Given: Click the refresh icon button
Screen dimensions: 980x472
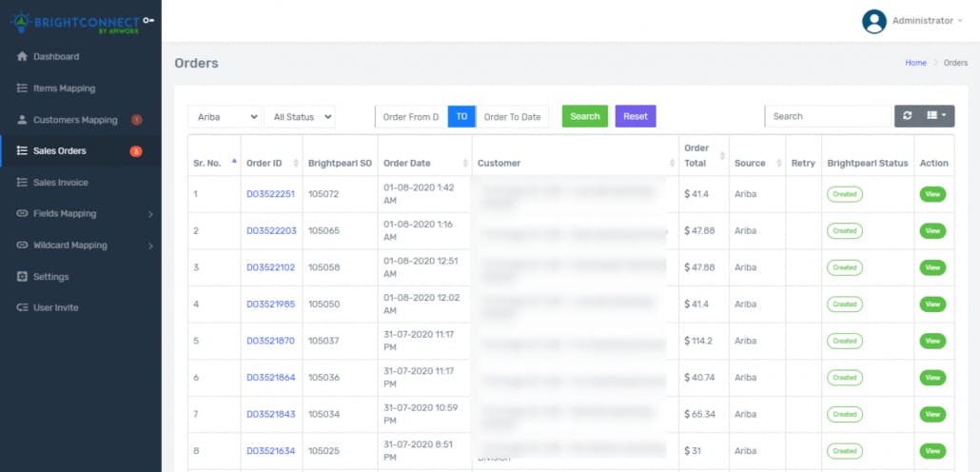Looking at the screenshot, I should pyautogui.click(x=907, y=116).
